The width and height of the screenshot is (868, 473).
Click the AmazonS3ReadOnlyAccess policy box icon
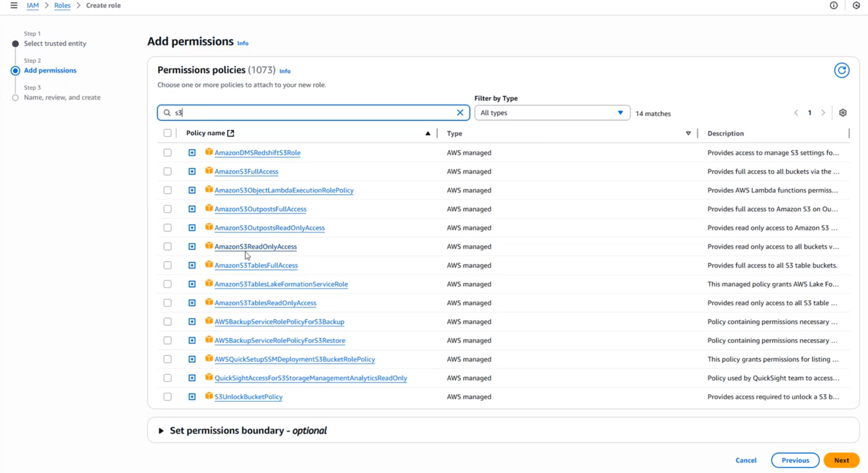pyautogui.click(x=209, y=246)
